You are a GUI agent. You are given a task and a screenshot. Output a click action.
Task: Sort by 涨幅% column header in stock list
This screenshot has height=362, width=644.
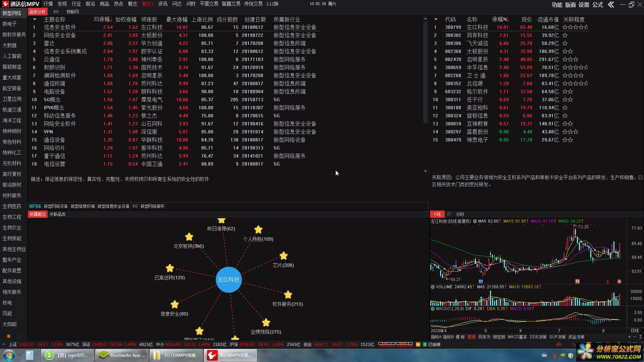[x=500, y=19]
